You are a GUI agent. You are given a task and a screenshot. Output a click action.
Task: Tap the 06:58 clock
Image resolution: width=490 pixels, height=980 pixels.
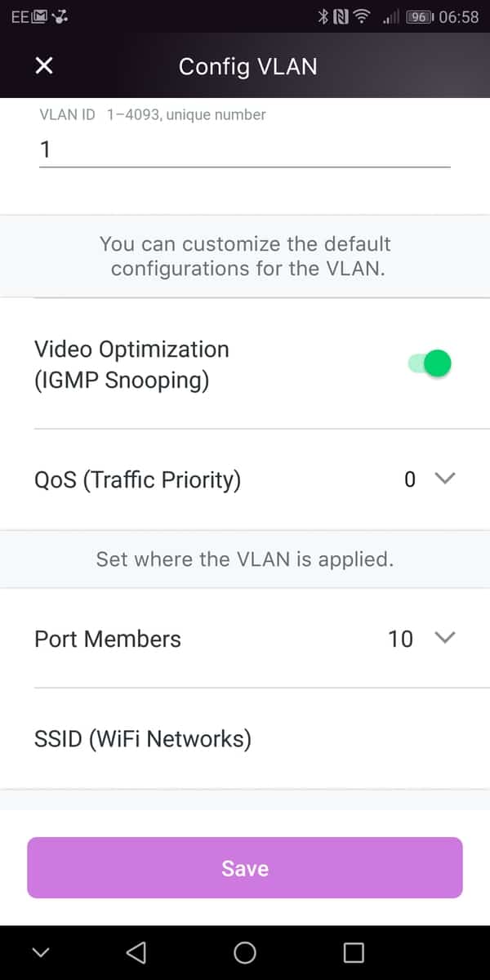coord(458,16)
